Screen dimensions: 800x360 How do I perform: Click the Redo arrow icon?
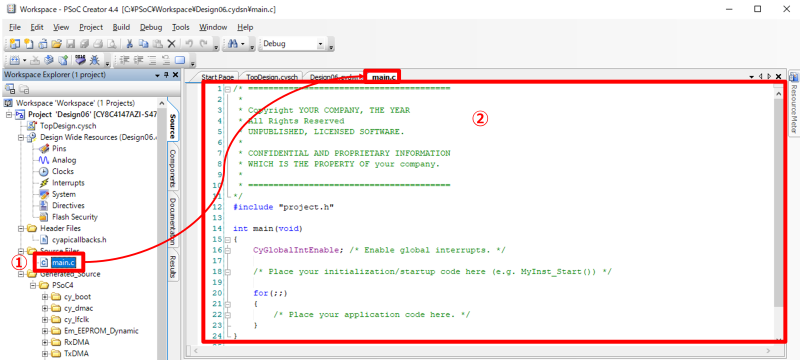[x=203, y=44]
